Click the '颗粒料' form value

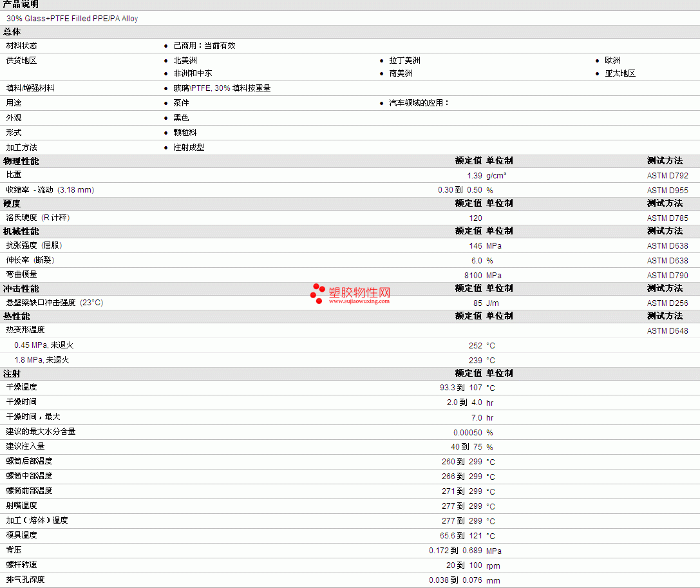click(185, 133)
